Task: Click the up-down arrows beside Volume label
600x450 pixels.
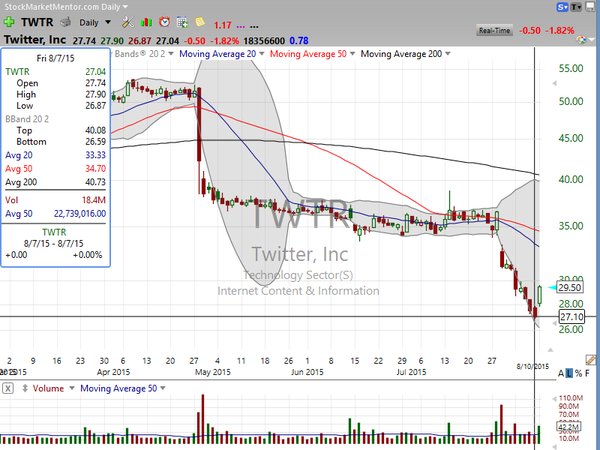Action: coord(25,388)
